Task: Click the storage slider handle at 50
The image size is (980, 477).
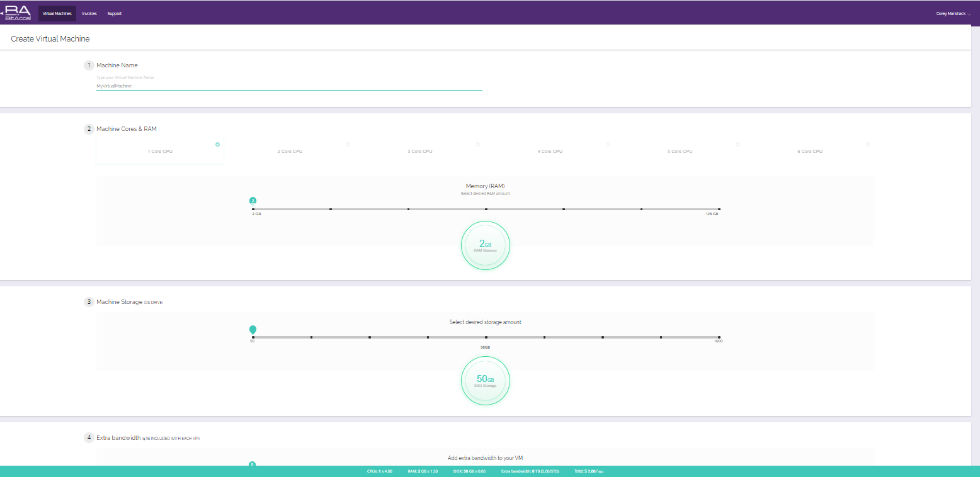Action: 253,330
